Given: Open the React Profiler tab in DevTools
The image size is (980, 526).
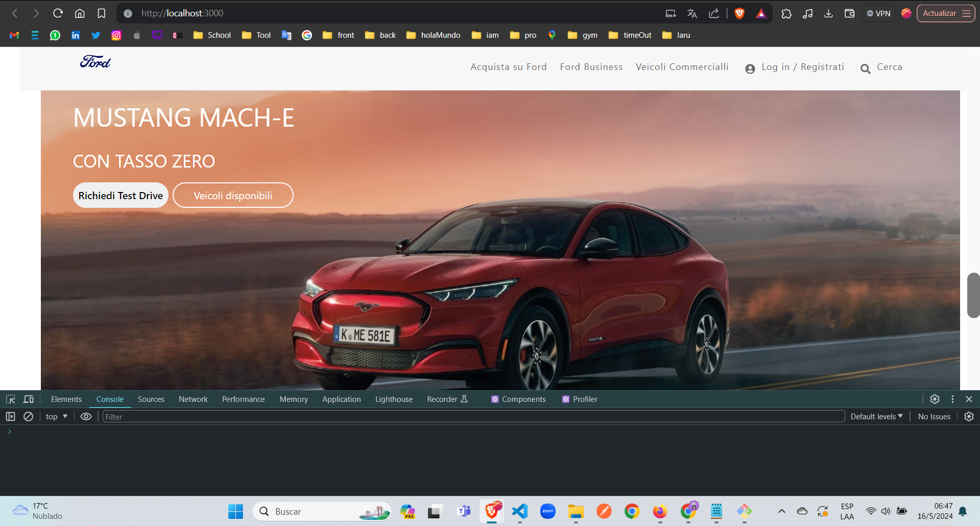Looking at the screenshot, I should click(x=580, y=399).
